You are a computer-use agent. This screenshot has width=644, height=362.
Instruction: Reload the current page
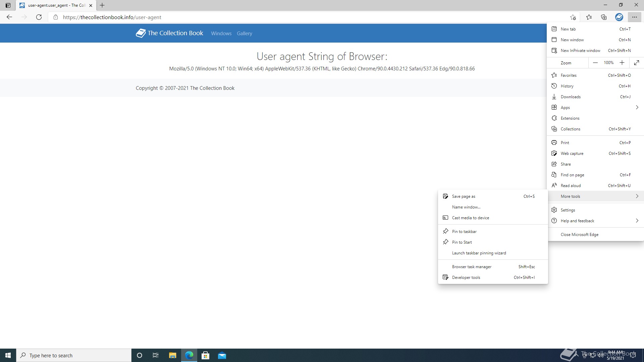pyautogui.click(x=39, y=17)
